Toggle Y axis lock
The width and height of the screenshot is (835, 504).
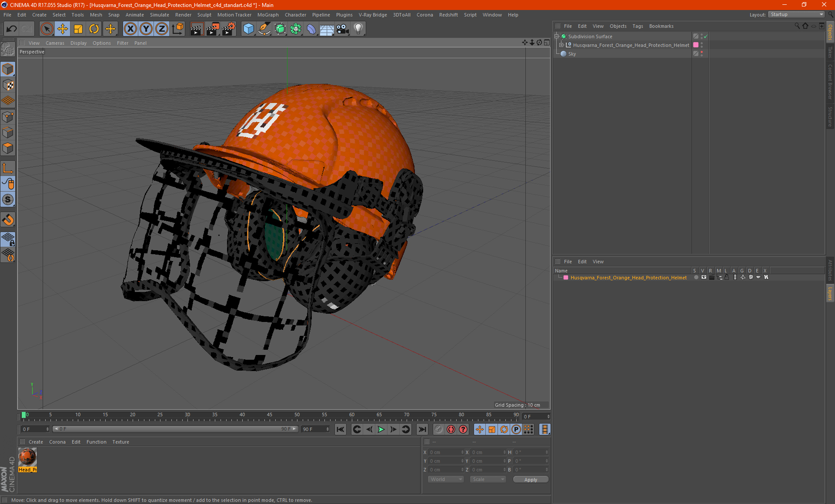click(x=146, y=29)
